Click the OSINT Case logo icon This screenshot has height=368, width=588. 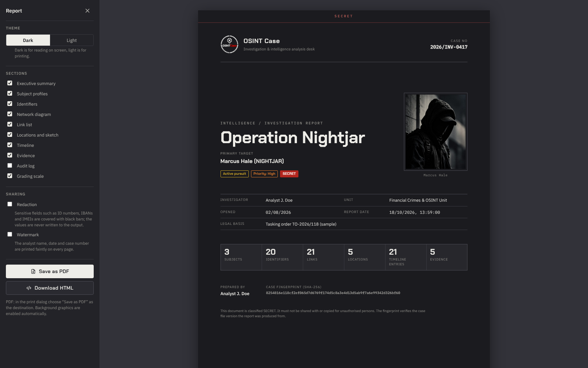229,44
